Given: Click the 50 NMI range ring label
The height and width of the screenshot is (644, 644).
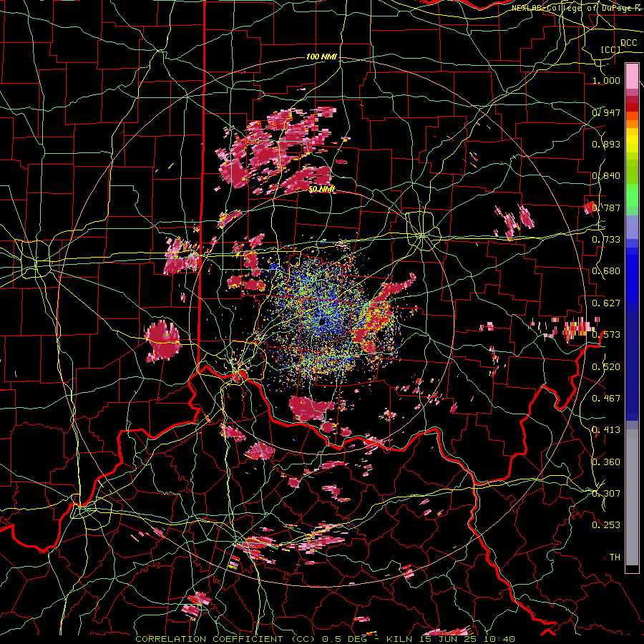Looking at the screenshot, I should (x=321, y=189).
